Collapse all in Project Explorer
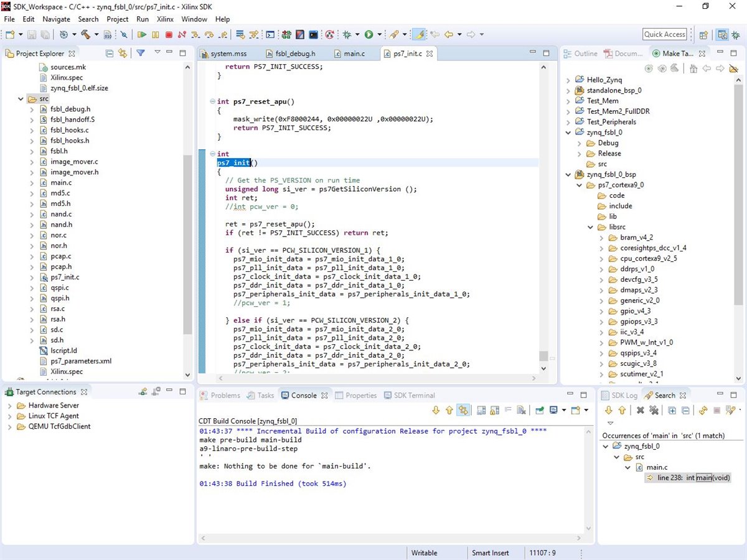 click(x=110, y=54)
